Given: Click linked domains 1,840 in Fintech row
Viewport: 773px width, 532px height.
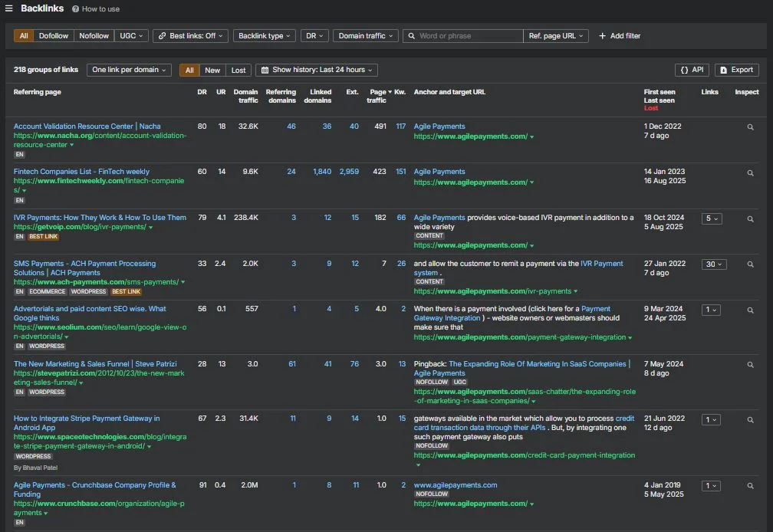Looking at the screenshot, I should click(322, 172).
